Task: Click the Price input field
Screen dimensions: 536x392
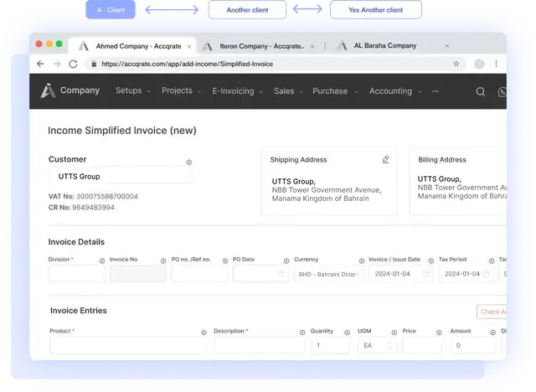Action: 422,345
